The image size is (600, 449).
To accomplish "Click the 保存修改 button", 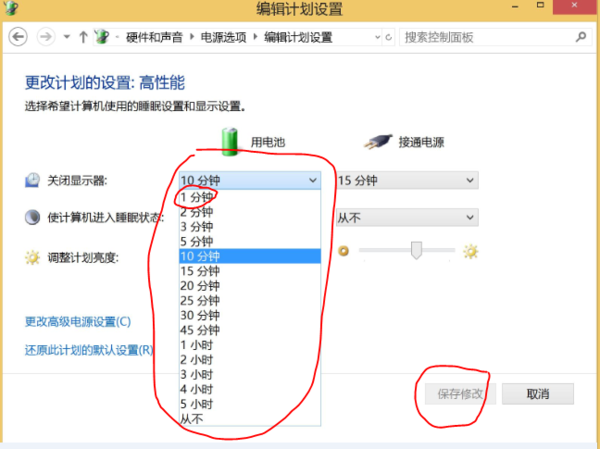I will [460, 393].
